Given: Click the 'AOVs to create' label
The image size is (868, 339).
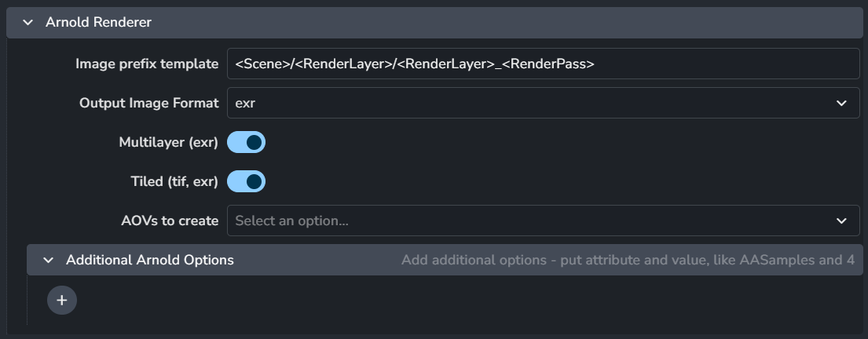Looking at the screenshot, I should point(170,221).
